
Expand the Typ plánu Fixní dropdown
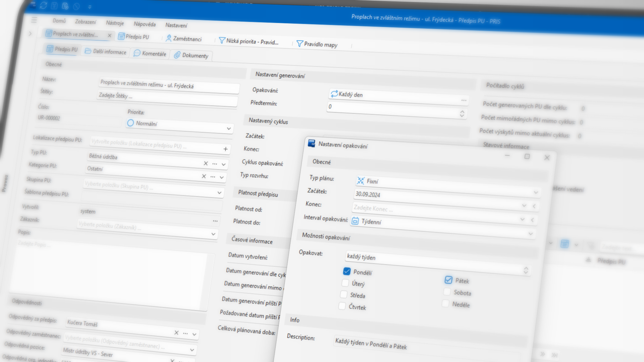[x=536, y=192]
